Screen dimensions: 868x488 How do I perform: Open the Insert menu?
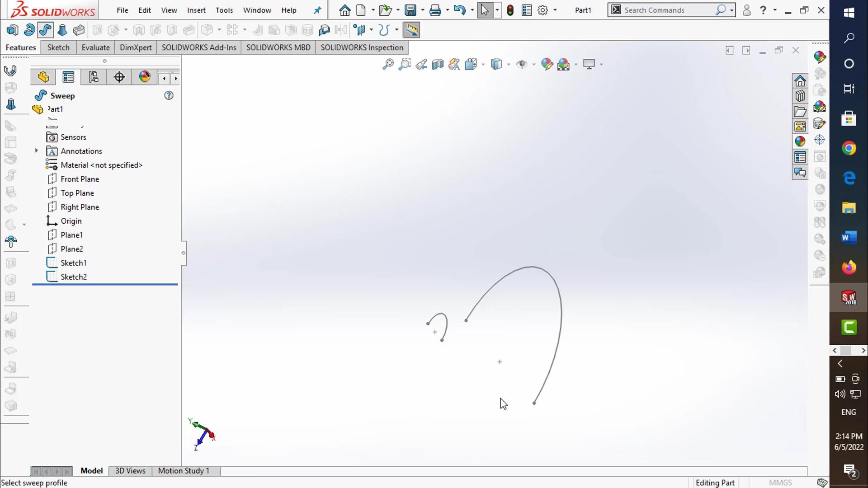click(x=196, y=10)
